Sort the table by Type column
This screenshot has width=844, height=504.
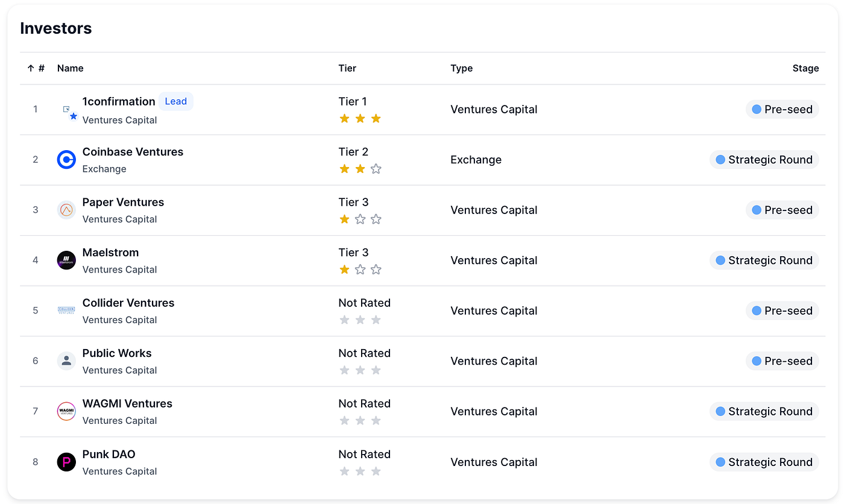point(461,68)
